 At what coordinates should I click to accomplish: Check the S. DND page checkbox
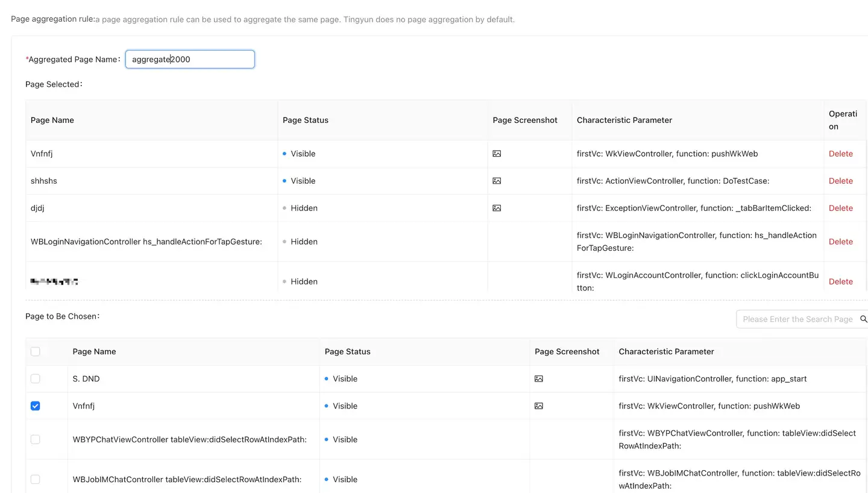tap(36, 379)
